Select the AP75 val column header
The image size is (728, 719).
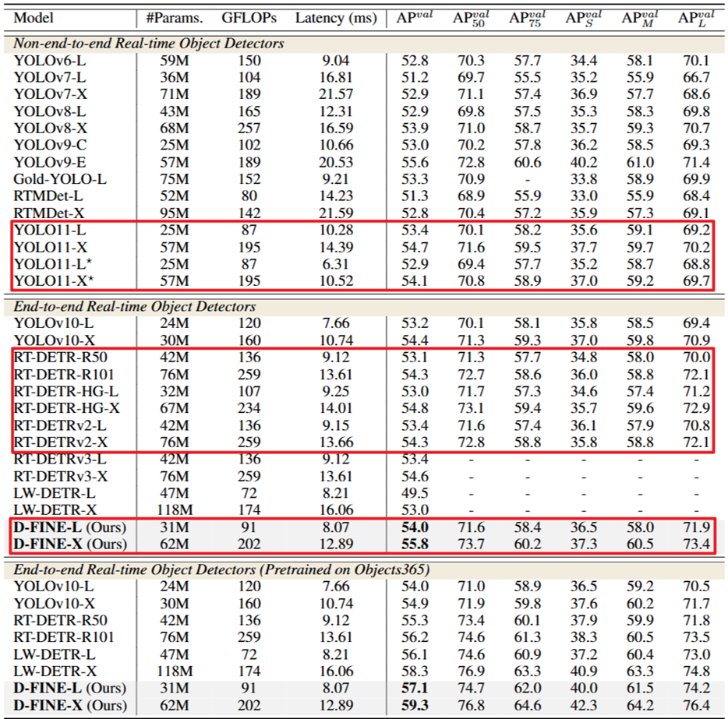[527, 18]
